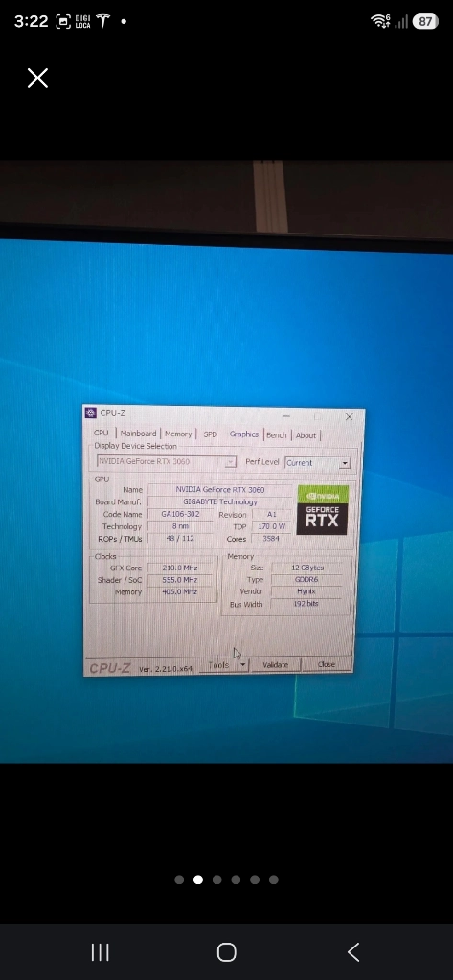The image size is (453, 980).
Task: Click the Validate button
Action: 275,664
